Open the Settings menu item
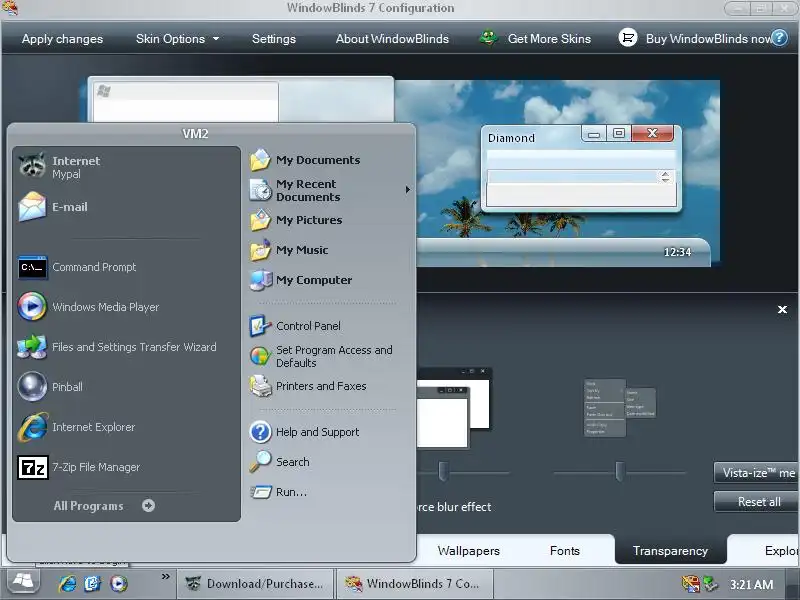This screenshot has height=600, width=800. [x=274, y=39]
